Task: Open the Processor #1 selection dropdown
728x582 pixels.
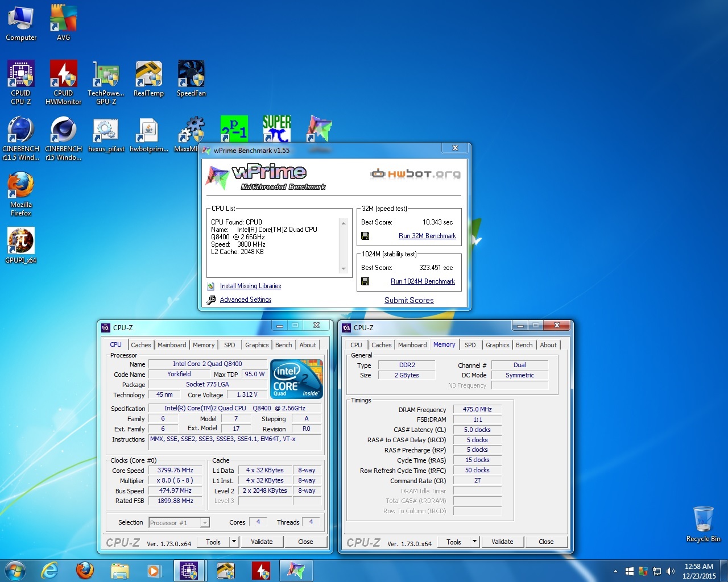Action: 179,522
